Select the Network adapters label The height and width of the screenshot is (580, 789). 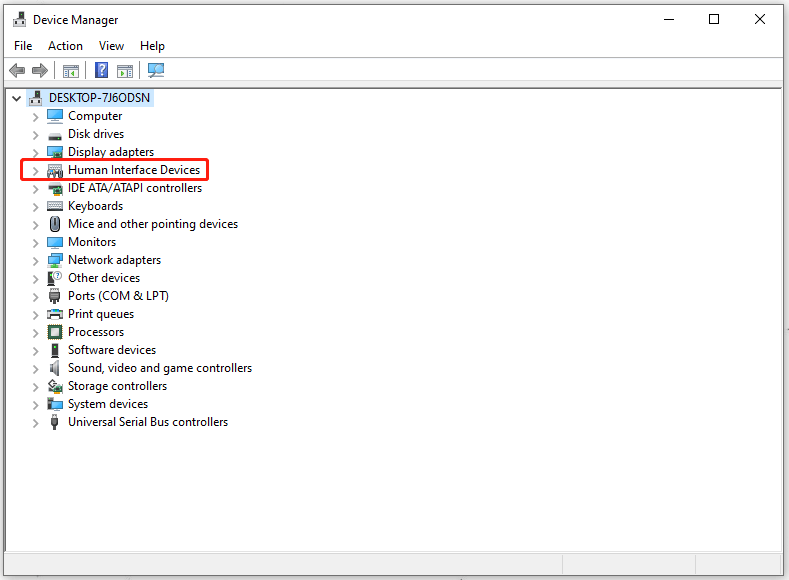[x=115, y=260]
